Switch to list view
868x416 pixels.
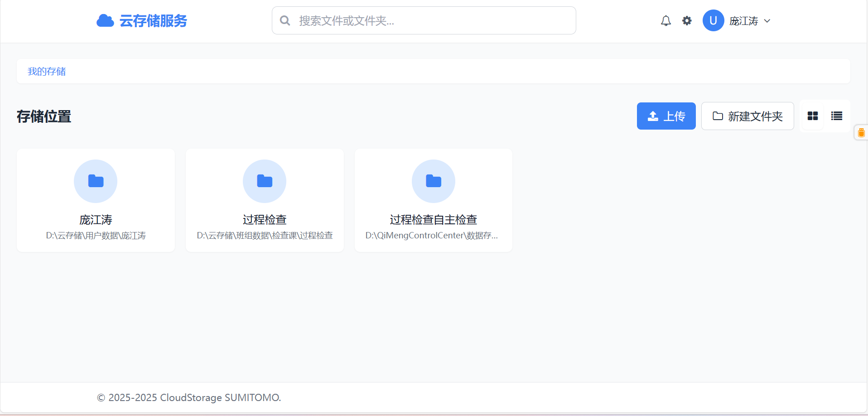836,116
